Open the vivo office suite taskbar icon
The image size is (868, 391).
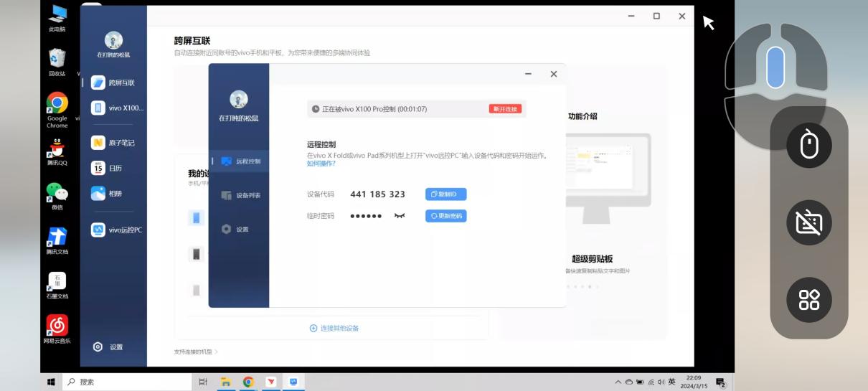click(x=293, y=382)
